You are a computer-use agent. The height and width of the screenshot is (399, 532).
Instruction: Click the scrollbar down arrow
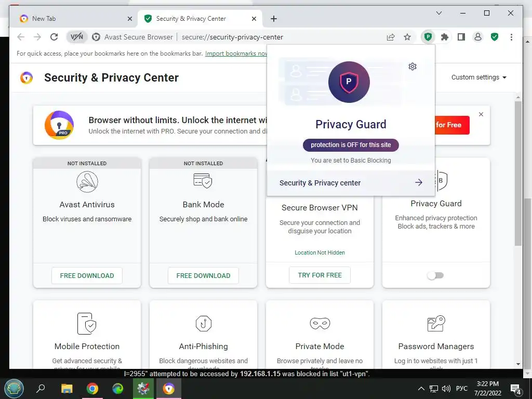(x=518, y=364)
